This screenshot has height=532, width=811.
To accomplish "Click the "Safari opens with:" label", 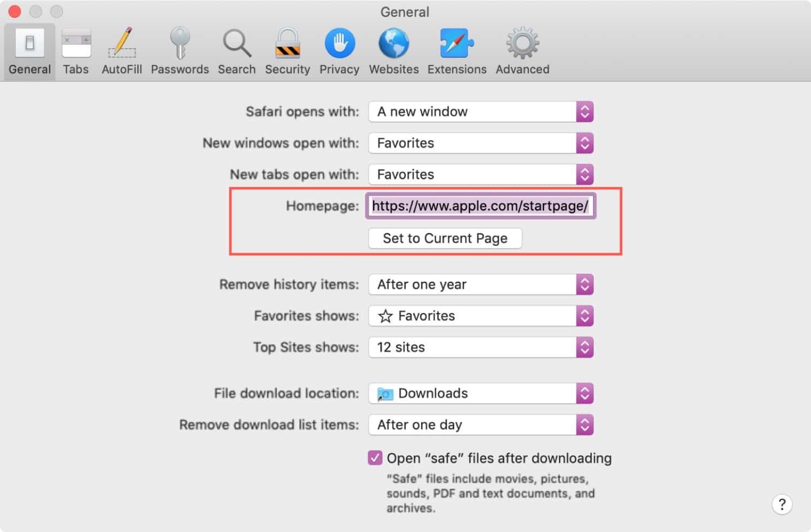I will 302,112.
